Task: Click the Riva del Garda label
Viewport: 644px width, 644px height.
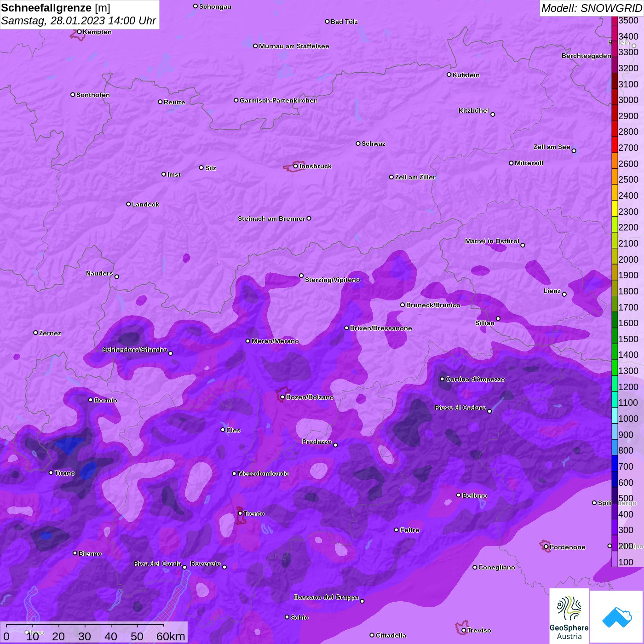Action: click(157, 563)
